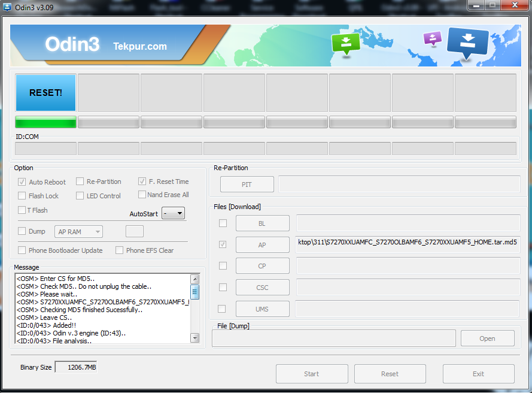532x393 pixels.
Task: Click the first ID:COM port box
Action: [x=46, y=149]
